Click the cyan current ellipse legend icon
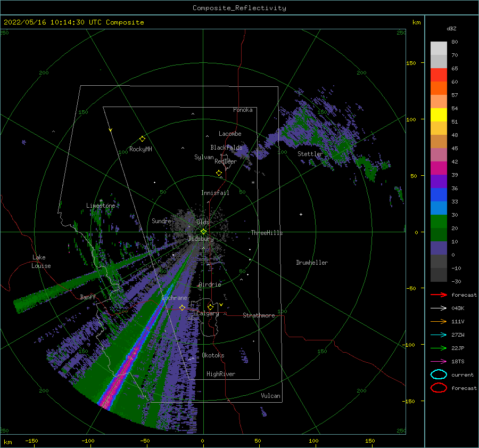 point(439,374)
